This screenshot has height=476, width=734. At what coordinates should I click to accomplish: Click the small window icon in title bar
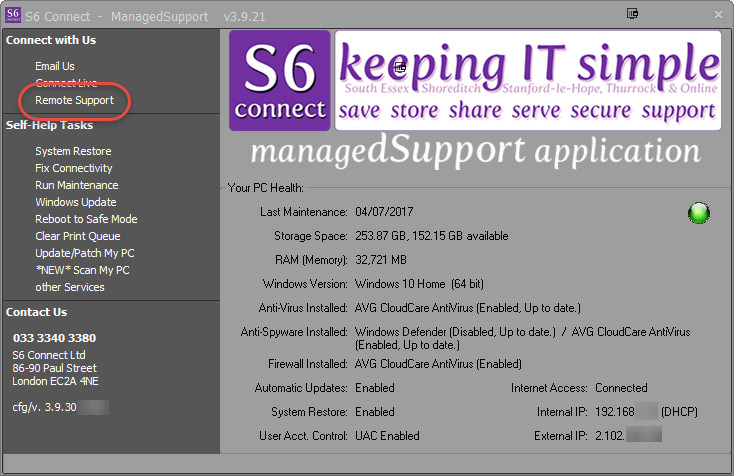(632, 14)
